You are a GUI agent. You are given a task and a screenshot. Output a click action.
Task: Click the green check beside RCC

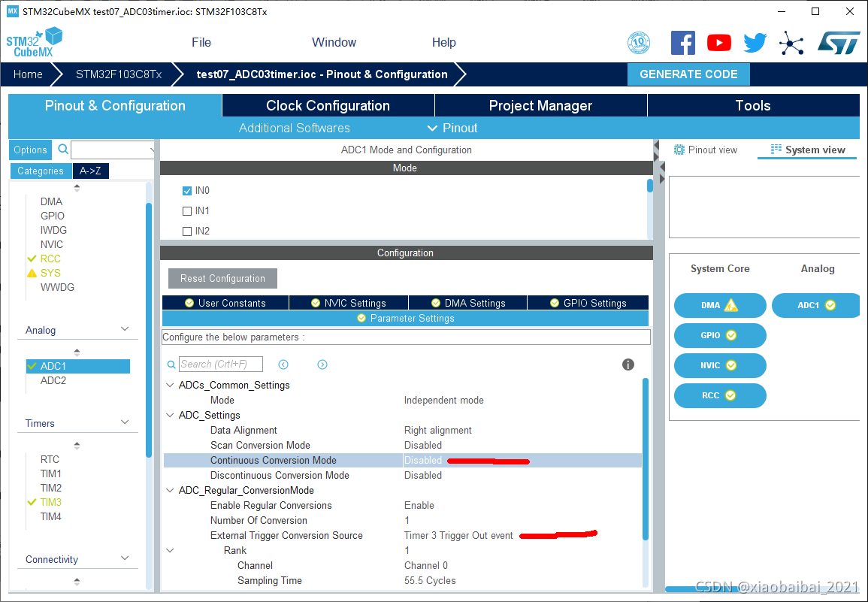point(32,259)
